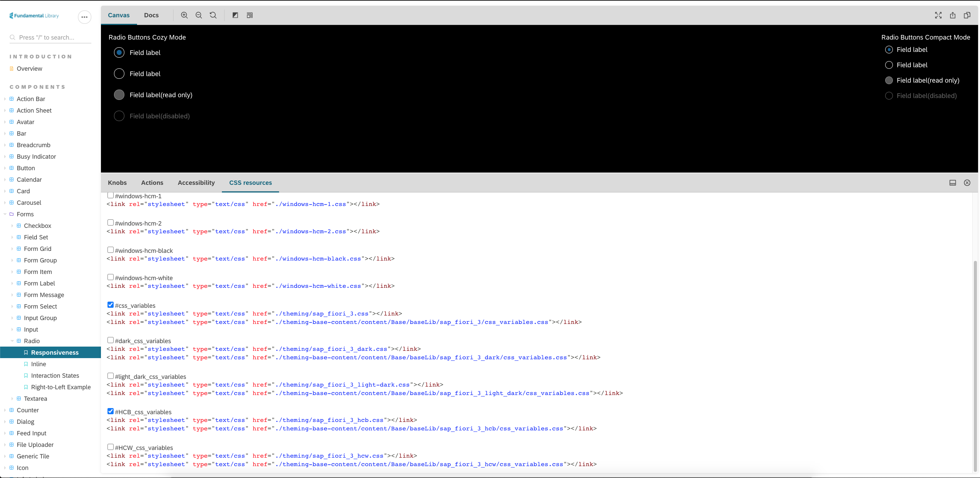980x478 pixels.
Task: Open the canvas in a new tab
Action: (x=952, y=15)
